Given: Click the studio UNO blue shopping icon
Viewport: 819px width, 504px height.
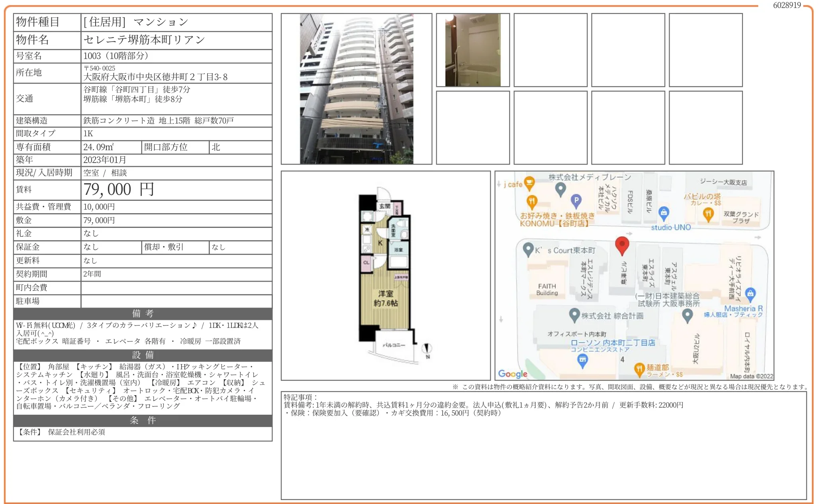Looking at the screenshot, I should pyautogui.click(x=663, y=212).
